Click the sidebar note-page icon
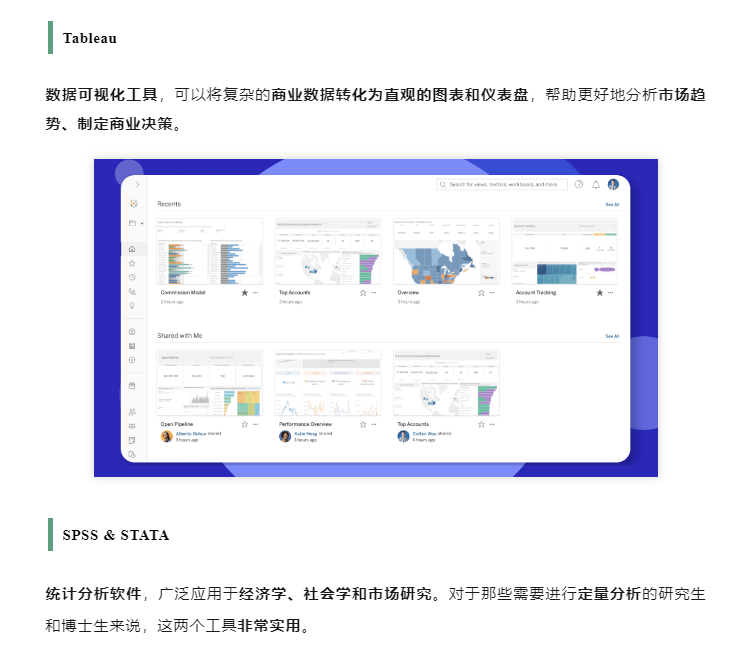This screenshot has width=750, height=649. (x=132, y=440)
